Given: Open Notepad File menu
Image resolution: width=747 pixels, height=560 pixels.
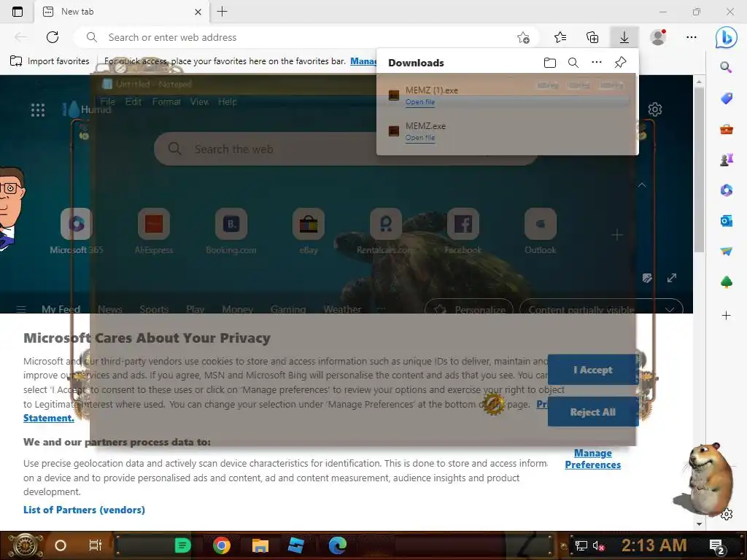Looking at the screenshot, I should (107, 101).
